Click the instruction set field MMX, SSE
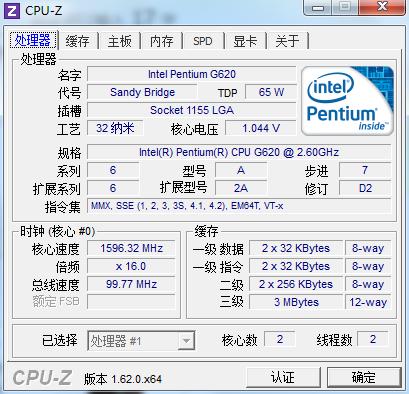409x394 pixels. click(x=239, y=206)
